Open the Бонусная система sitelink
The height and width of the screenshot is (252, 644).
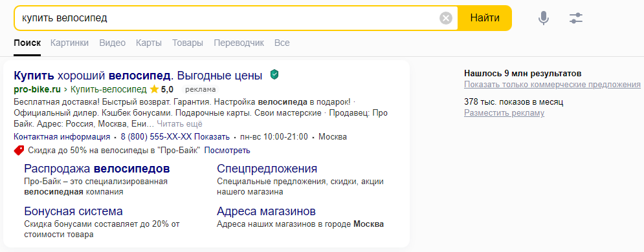(x=74, y=211)
